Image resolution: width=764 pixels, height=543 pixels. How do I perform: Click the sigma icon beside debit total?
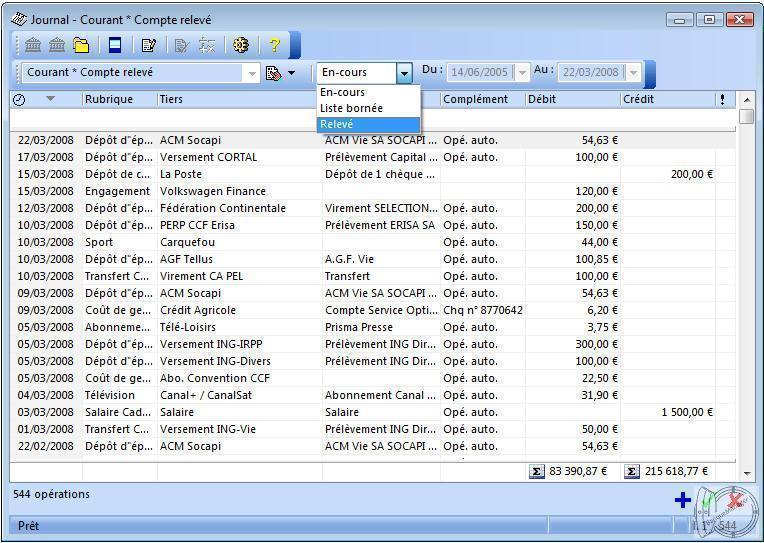[538, 471]
